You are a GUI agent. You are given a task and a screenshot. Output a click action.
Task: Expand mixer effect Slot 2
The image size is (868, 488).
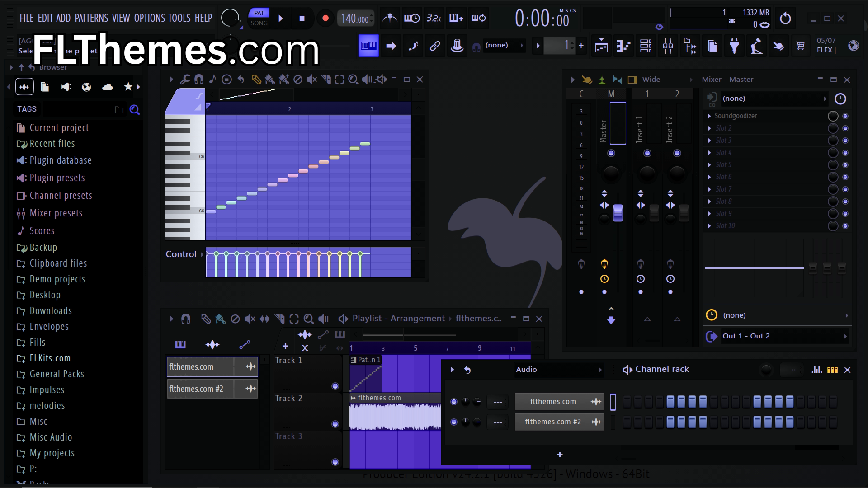pyautogui.click(x=709, y=128)
